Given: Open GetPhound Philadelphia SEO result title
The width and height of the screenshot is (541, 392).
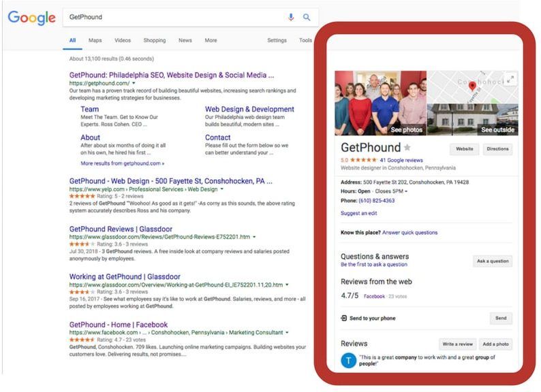Looking at the screenshot, I should tap(172, 75).
